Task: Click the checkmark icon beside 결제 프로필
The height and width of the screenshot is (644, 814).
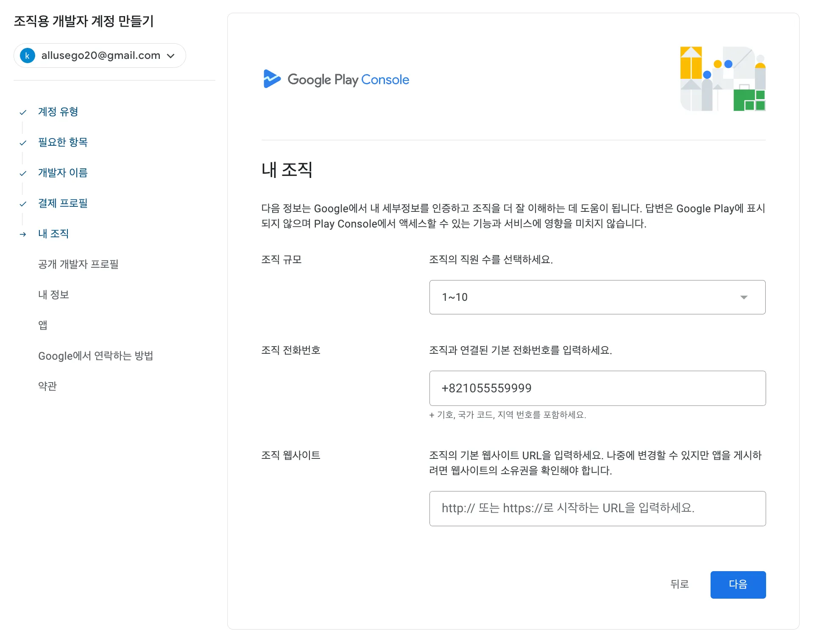Action: [x=23, y=204]
